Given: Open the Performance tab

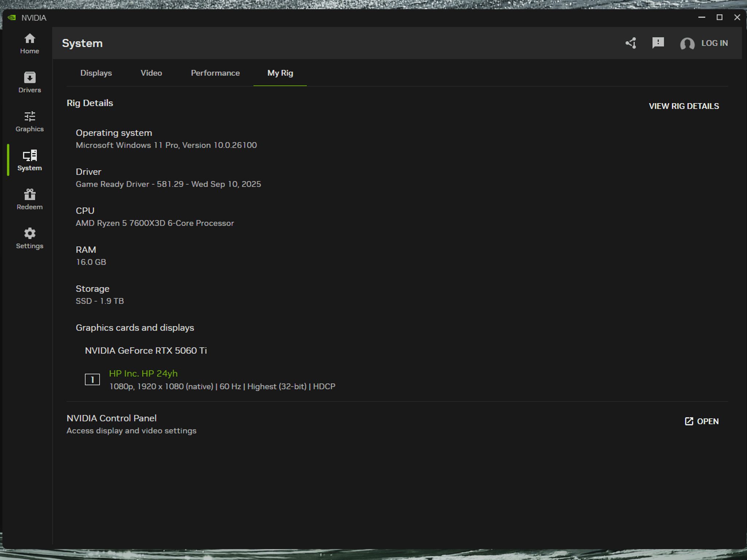Looking at the screenshot, I should (x=215, y=73).
